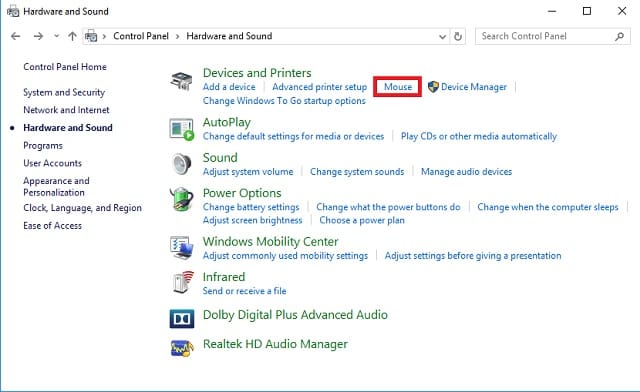Click Adjust system volume
This screenshot has height=392, width=640.
coord(248,172)
